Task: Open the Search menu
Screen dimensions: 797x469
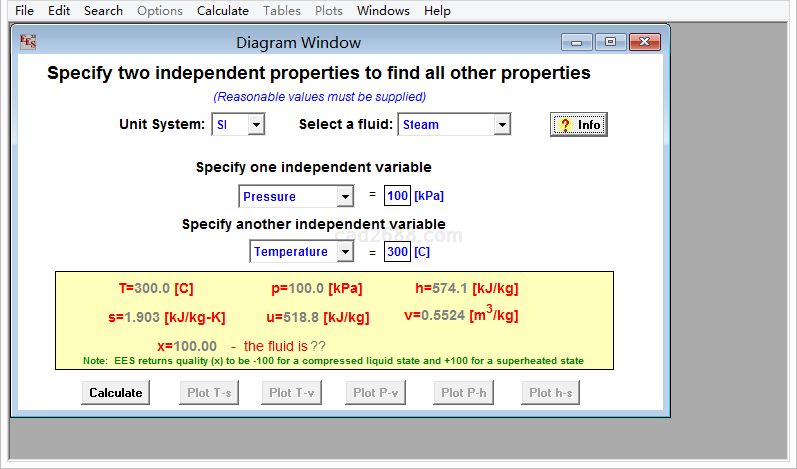Action: point(103,11)
